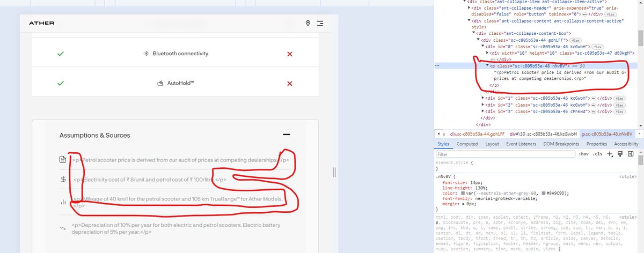Open the Properties tab
644x253 pixels.
597,144
